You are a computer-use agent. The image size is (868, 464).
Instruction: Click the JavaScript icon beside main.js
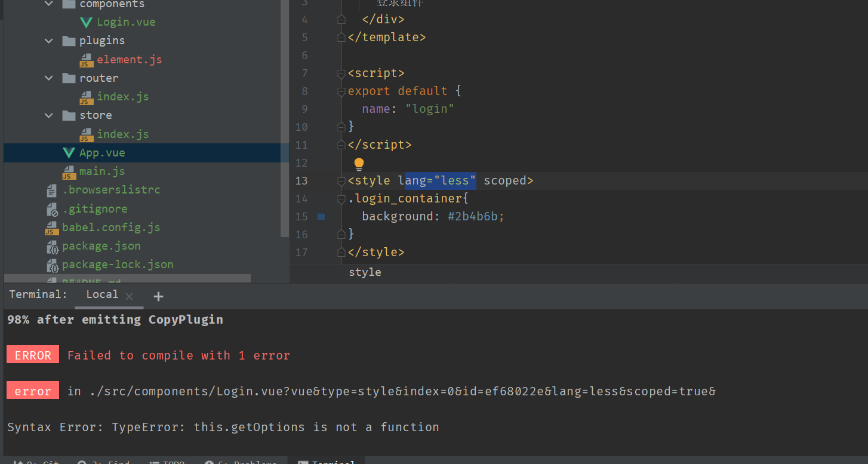(68, 171)
